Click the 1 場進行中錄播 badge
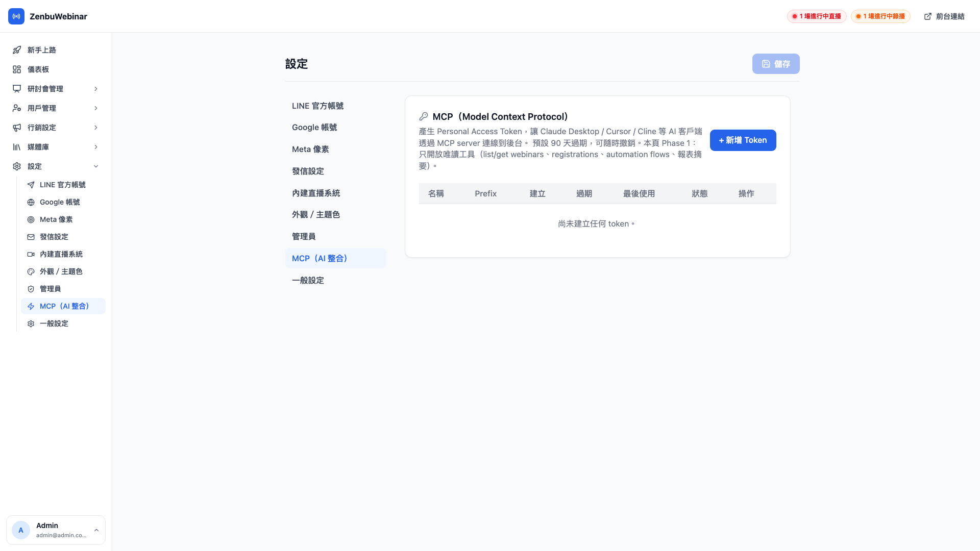This screenshot has height=551, width=980. pyautogui.click(x=880, y=16)
